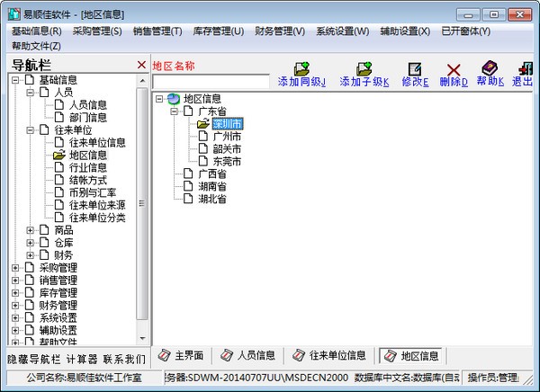Open the 财务管理(V) menu
The width and height of the screenshot is (540, 392).
coord(279,31)
